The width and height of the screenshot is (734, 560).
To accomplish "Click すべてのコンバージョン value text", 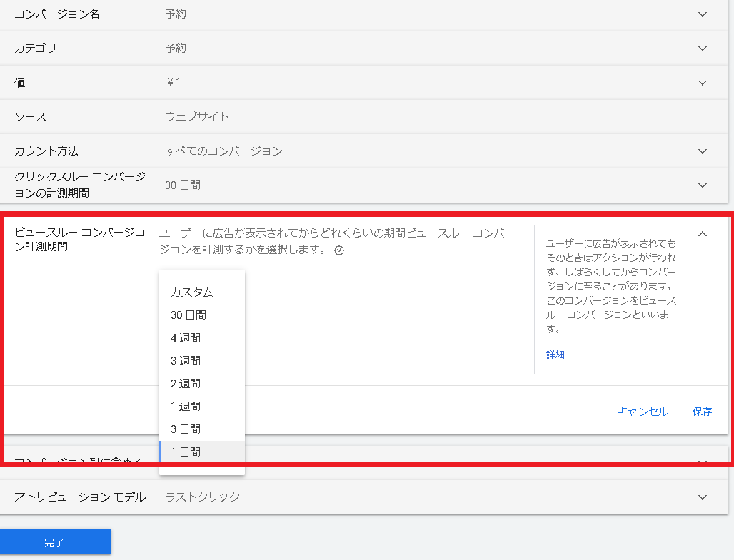I will 223,151.
